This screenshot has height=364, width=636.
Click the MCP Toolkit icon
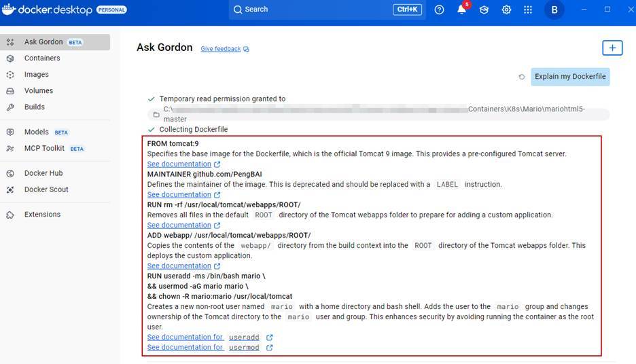tap(10, 148)
